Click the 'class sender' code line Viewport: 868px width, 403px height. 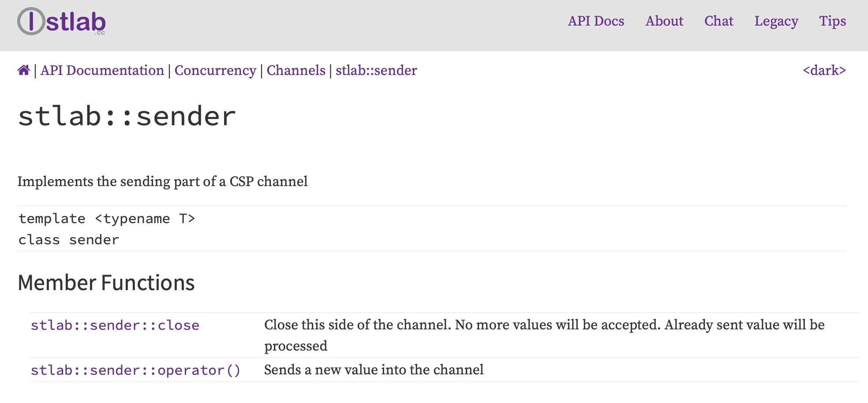69,240
